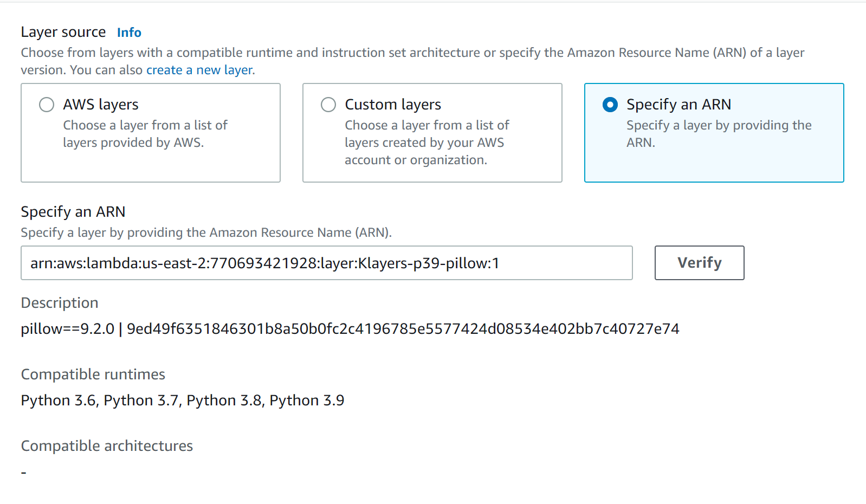
Task: Click into the layer ARN input field
Action: point(326,263)
